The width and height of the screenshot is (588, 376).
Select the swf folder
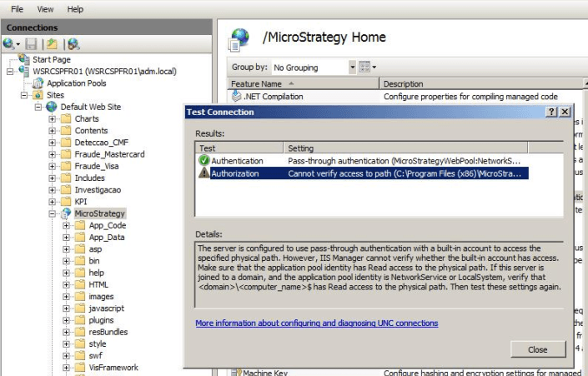coord(95,355)
